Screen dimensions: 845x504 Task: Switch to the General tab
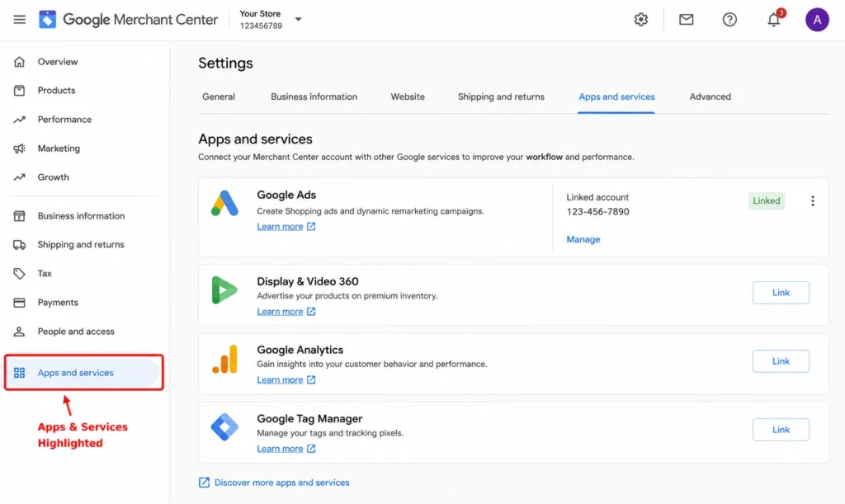(218, 97)
